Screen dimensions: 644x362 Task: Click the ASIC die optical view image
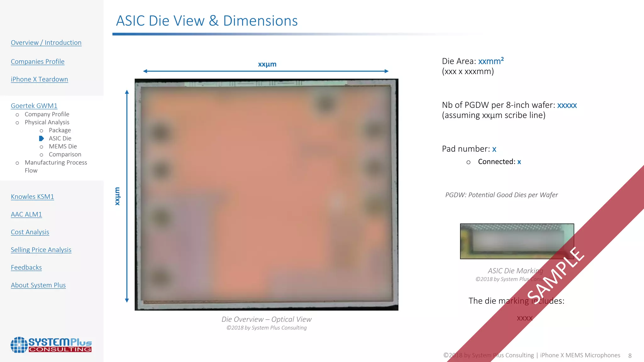pos(266,195)
